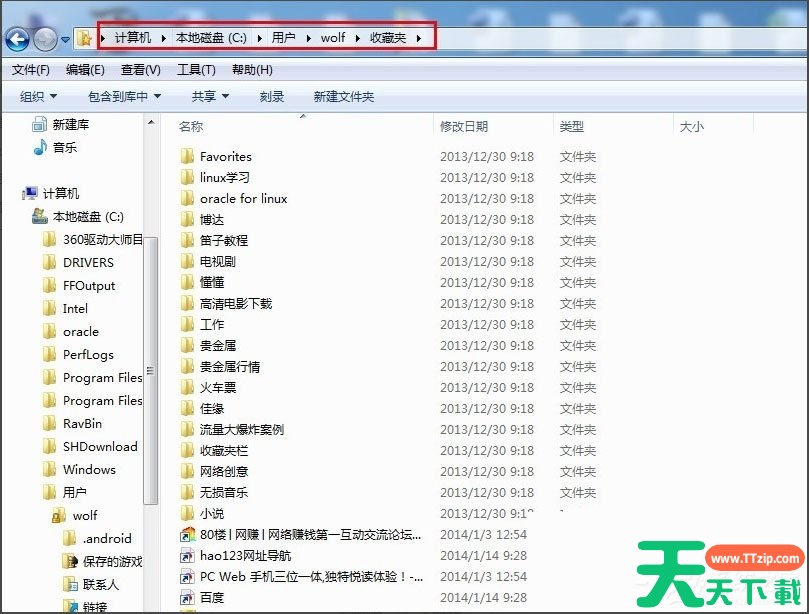Expand the arrow after 收藏夹 in breadcrumb
The height and width of the screenshot is (614, 809).
coord(418,38)
